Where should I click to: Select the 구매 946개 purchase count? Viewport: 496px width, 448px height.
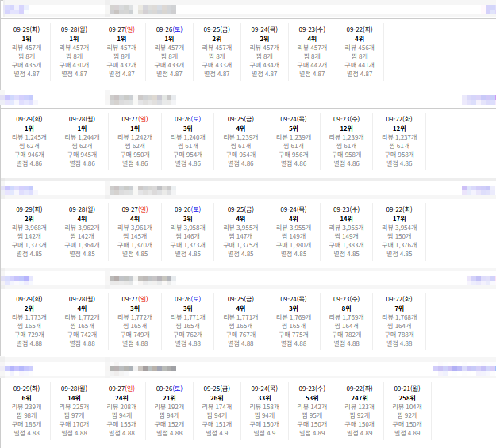pyautogui.click(x=29, y=155)
